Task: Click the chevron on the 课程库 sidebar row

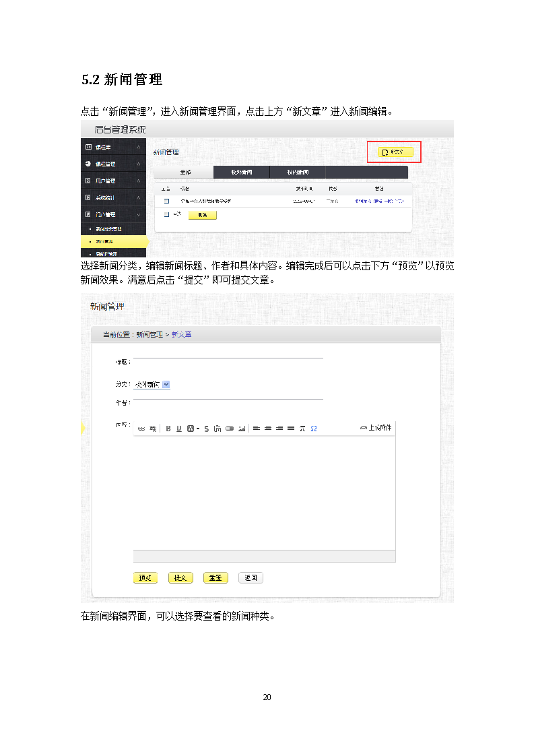Action: pyautogui.click(x=138, y=147)
